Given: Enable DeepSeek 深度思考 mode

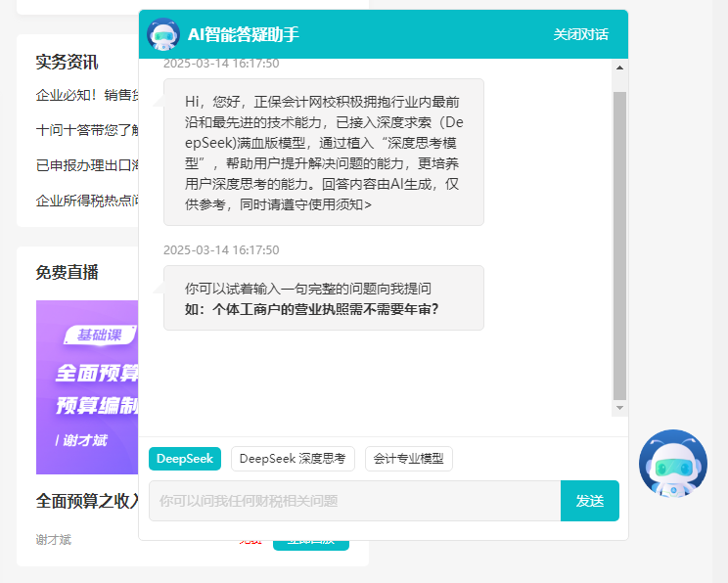Looking at the screenshot, I should (x=293, y=459).
